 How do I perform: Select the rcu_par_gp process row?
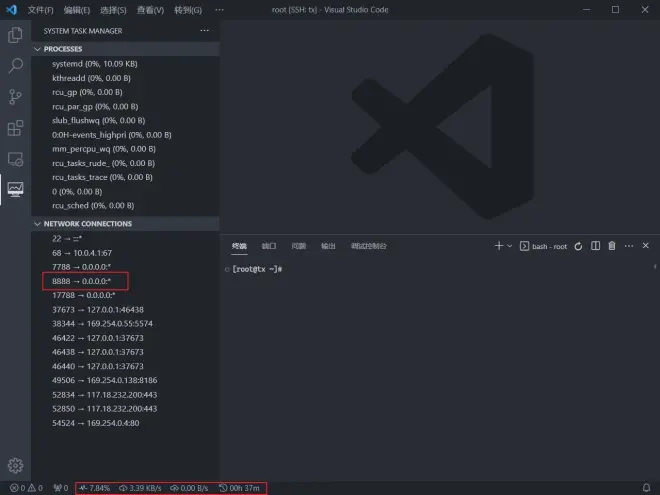125,106
